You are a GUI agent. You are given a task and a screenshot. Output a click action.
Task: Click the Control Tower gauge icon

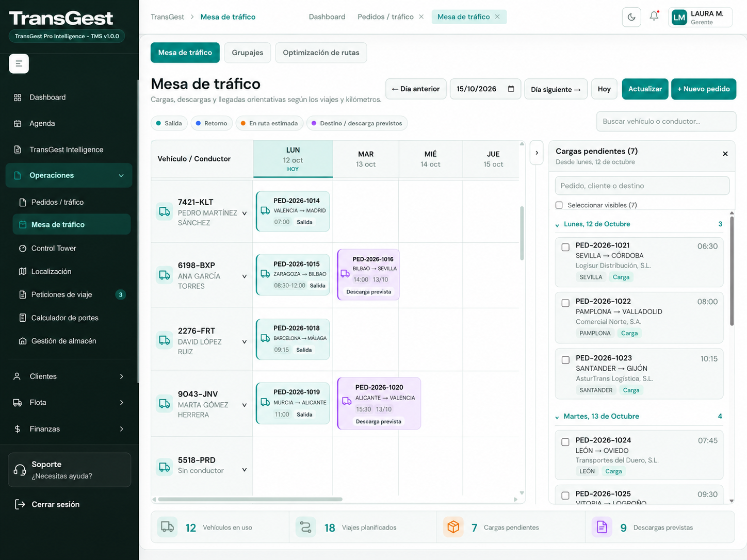23,249
